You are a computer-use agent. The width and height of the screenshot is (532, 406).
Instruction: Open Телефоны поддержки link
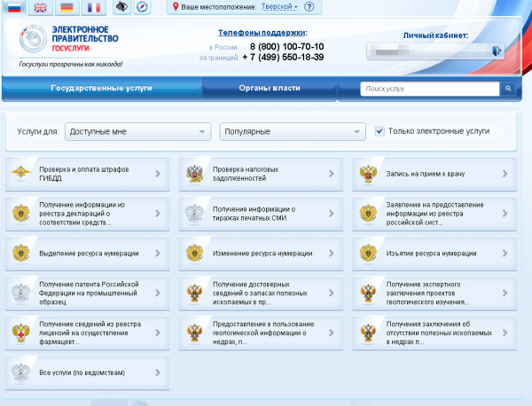tap(262, 33)
